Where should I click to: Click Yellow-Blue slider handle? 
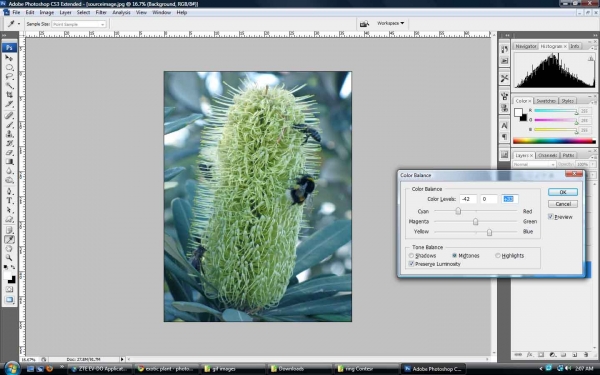click(x=489, y=232)
